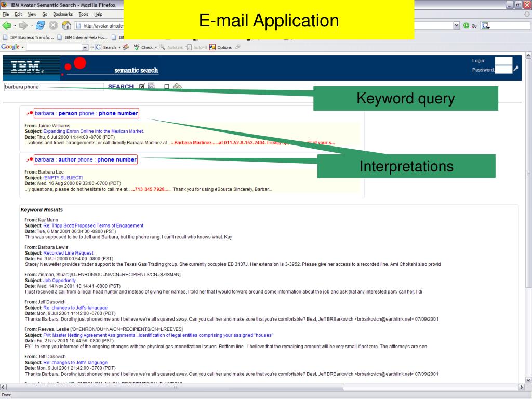Click the highlighter icon after Options
The width and height of the screenshot is (532, 399).
(237, 47)
